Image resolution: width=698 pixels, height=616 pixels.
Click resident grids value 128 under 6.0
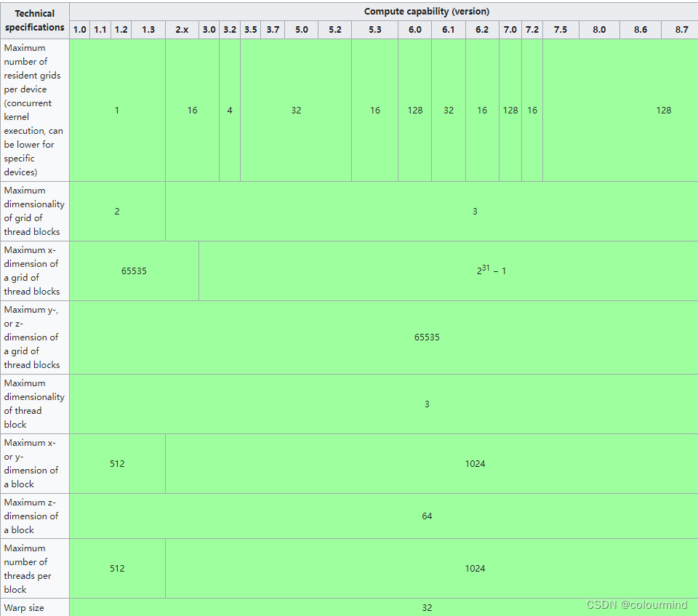[415, 110]
